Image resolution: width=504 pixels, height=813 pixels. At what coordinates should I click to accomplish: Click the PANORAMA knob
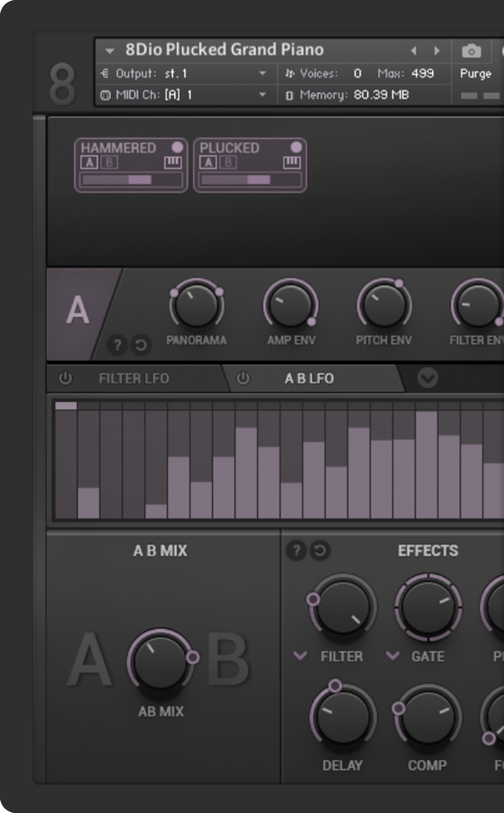tap(196, 306)
